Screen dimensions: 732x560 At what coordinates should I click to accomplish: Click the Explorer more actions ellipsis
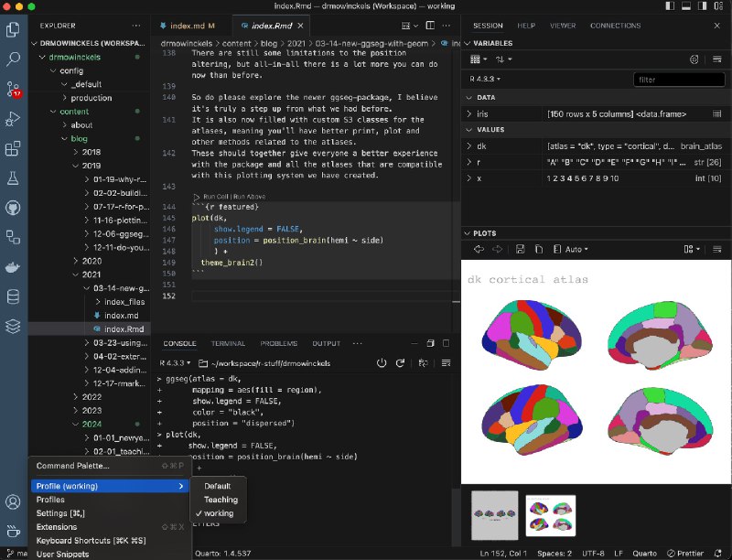[136, 26]
